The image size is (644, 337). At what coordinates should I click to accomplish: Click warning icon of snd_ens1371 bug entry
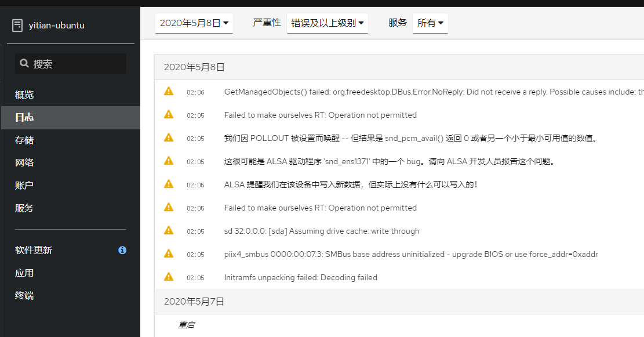click(x=169, y=161)
